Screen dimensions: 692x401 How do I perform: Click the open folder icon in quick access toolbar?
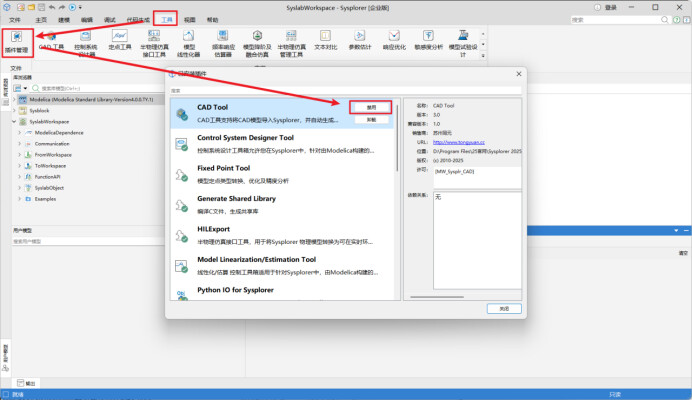point(31,7)
